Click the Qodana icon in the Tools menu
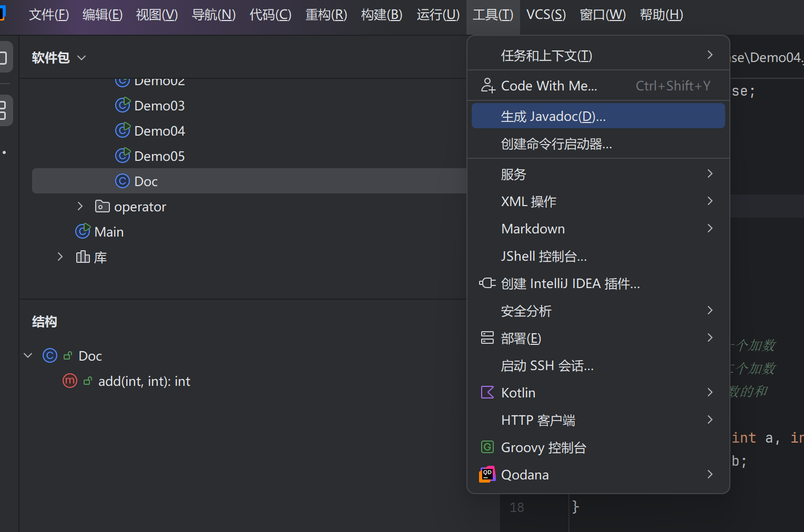 487,474
